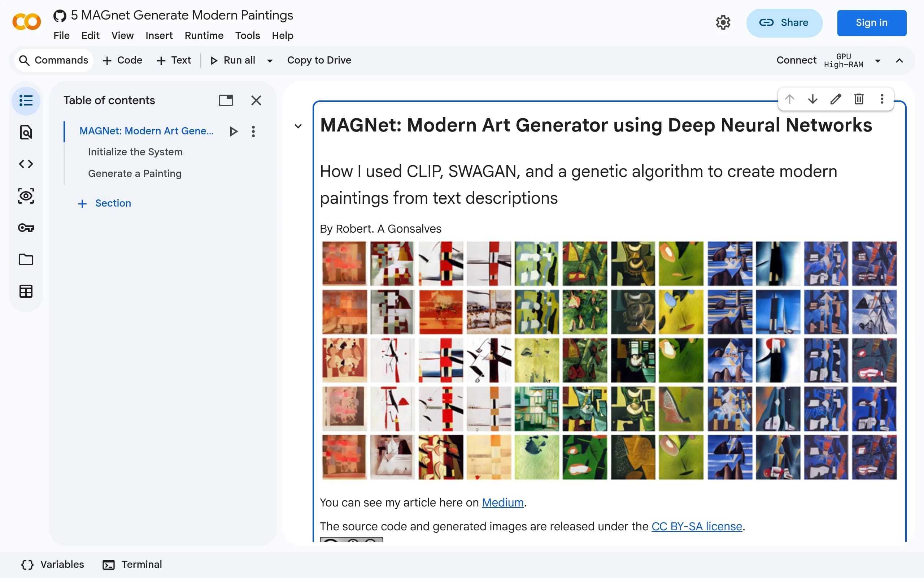Click Run all button
924x578 pixels.
[233, 60]
